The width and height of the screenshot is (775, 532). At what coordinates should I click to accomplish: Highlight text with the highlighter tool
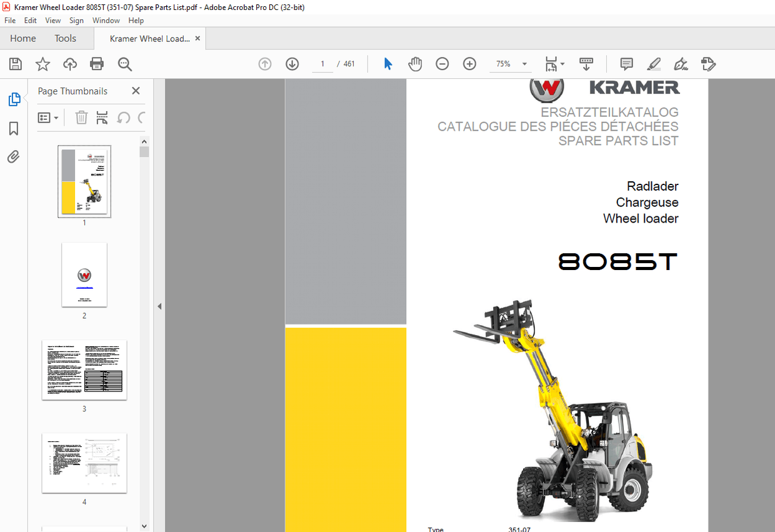tap(653, 64)
